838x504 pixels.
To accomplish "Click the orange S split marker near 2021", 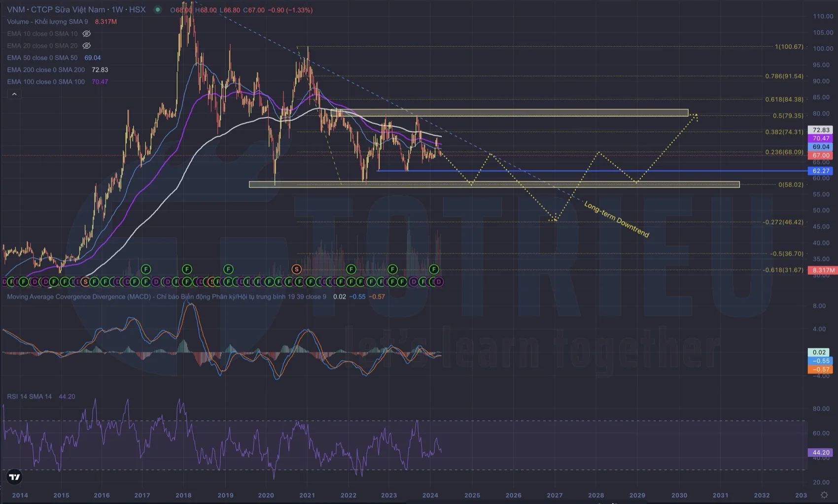I will click(x=296, y=269).
